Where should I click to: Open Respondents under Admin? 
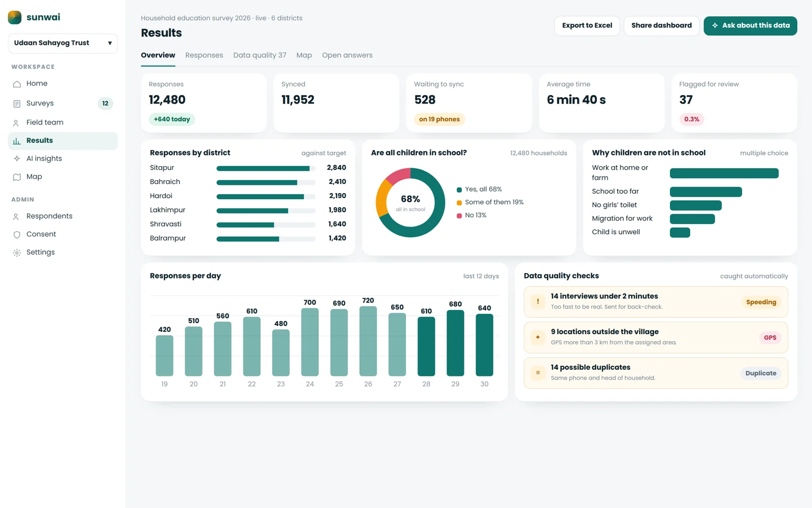tap(63, 216)
